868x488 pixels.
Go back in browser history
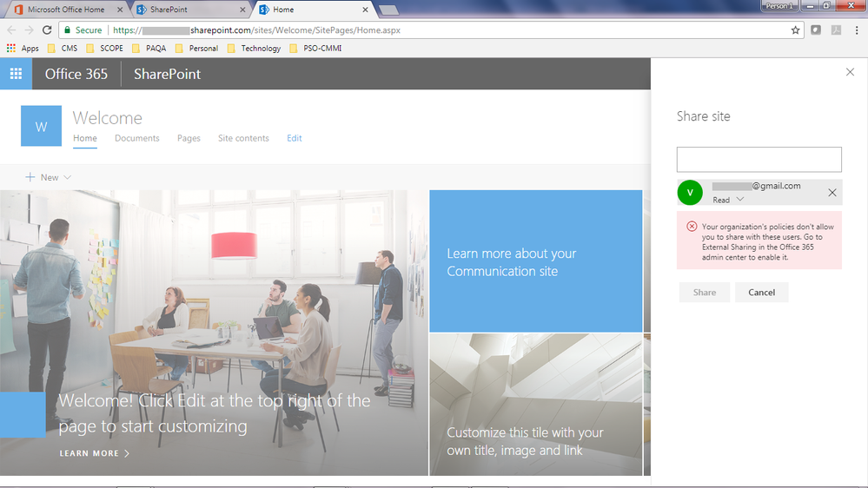pos(11,30)
